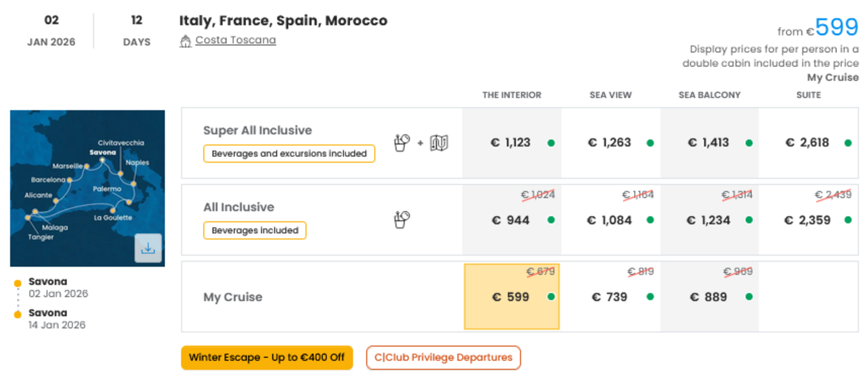Choose My Cruise Sea View fare € 739

[611, 297]
